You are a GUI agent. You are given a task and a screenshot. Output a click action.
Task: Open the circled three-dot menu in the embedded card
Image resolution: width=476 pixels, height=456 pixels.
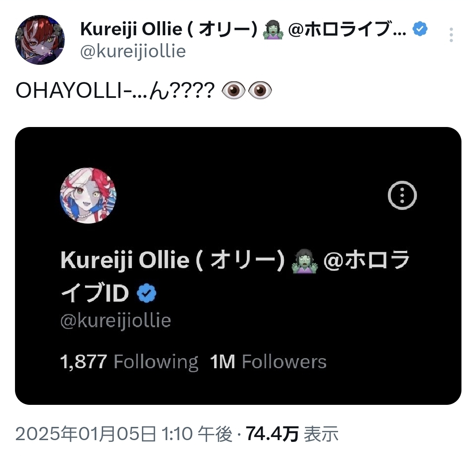[402, 195]
